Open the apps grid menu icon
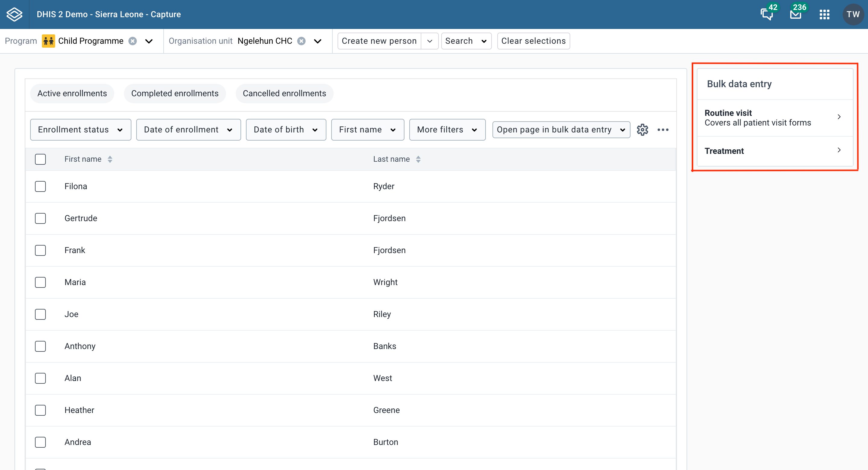Screen dimensions: 868x470 [825, 14]
